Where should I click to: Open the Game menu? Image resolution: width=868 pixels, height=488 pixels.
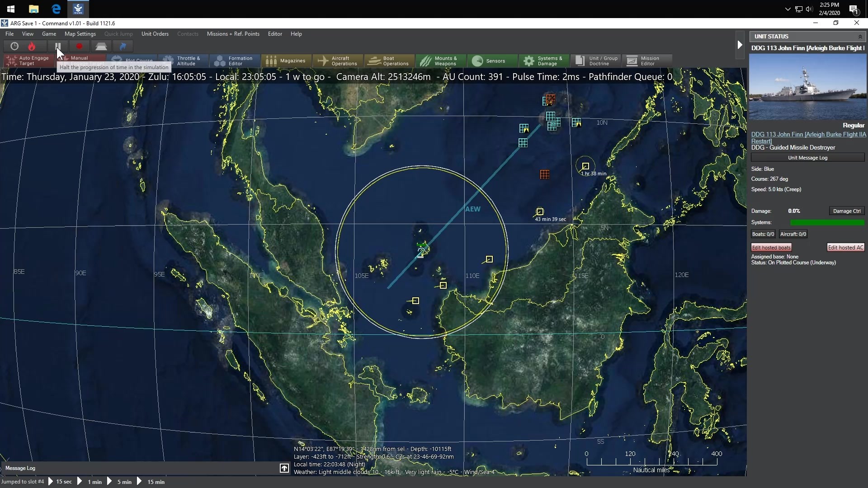(x=49, y=34)
